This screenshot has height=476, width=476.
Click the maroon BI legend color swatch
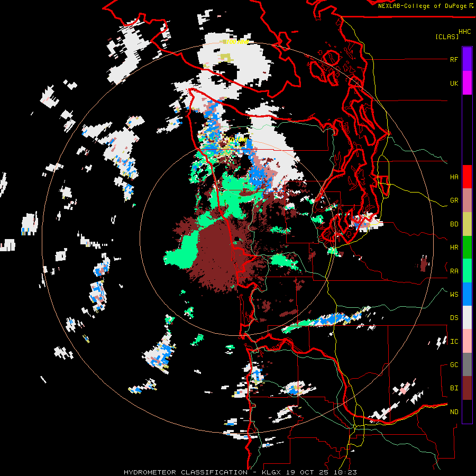click(x=467, y=388)
